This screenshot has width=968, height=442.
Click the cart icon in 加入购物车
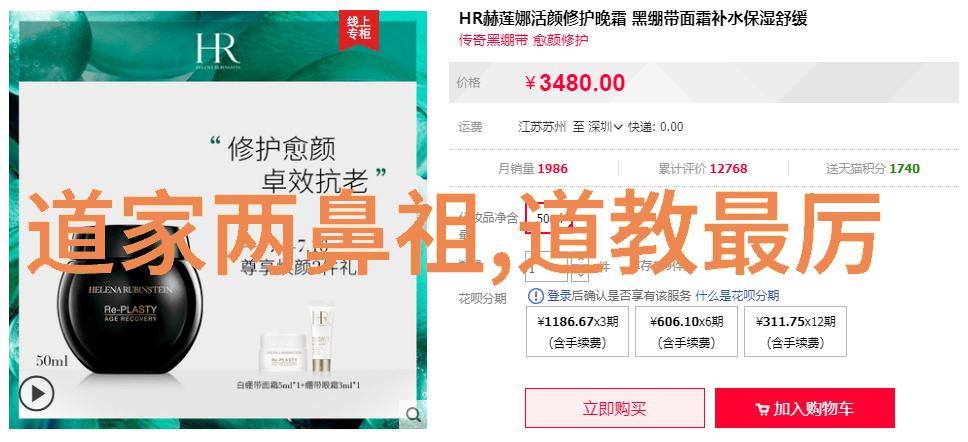pos(762,409)
